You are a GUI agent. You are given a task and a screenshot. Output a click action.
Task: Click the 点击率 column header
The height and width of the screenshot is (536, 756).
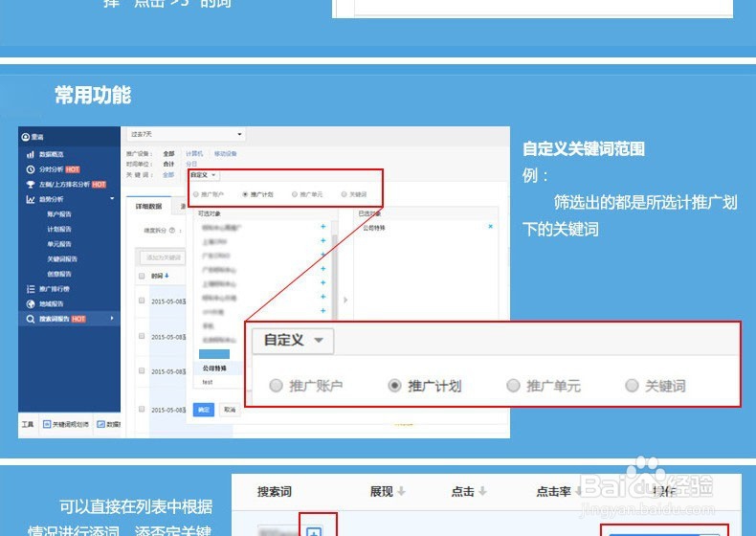pos(553,491)
